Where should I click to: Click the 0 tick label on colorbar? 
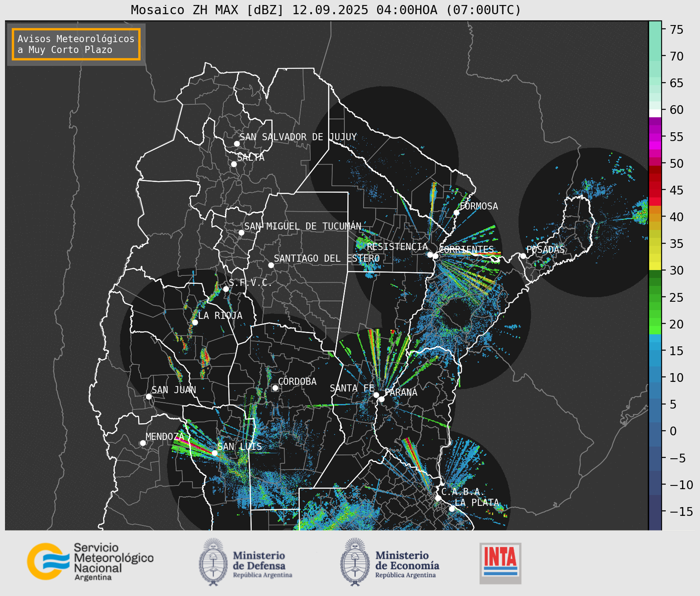[673, 431]
